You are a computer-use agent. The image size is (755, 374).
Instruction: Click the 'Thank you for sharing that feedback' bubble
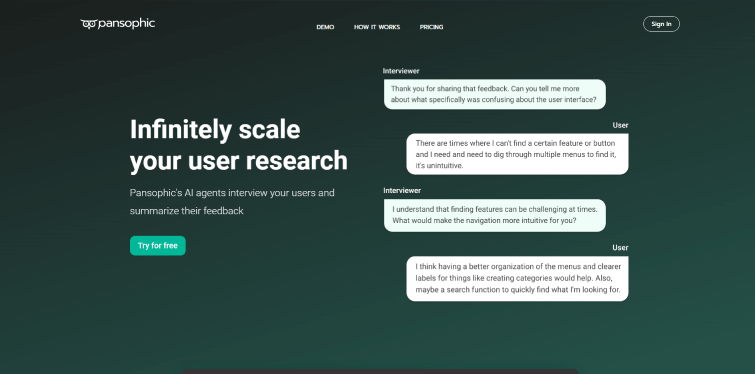coord(495,94)
